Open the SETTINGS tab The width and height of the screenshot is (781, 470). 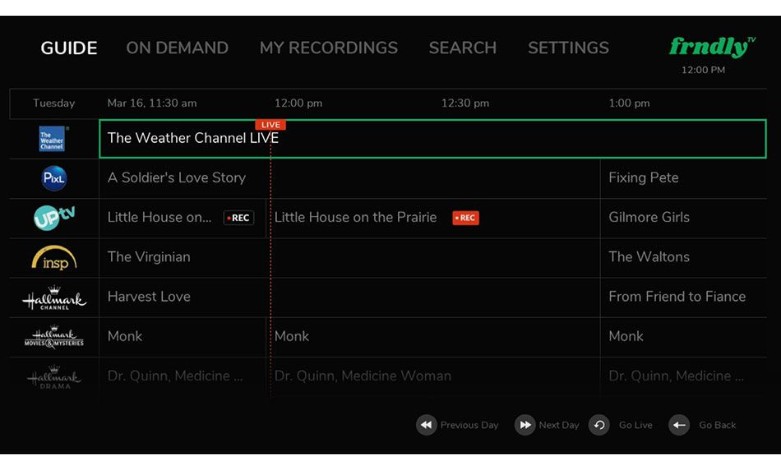(x=568, y=48)
